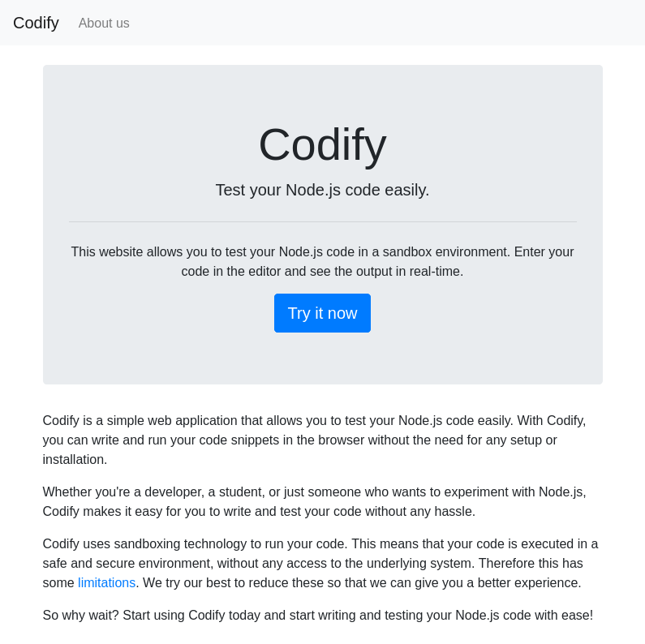
Task: Click the word 'real-time' in hero description
Action: coord(435,271)
